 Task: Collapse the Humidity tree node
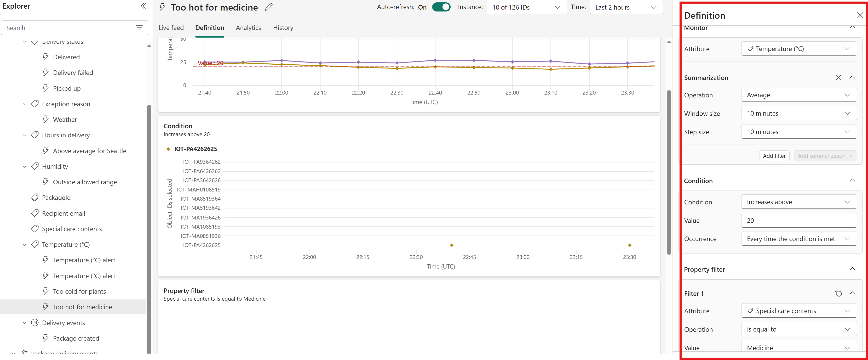[24, 166]
